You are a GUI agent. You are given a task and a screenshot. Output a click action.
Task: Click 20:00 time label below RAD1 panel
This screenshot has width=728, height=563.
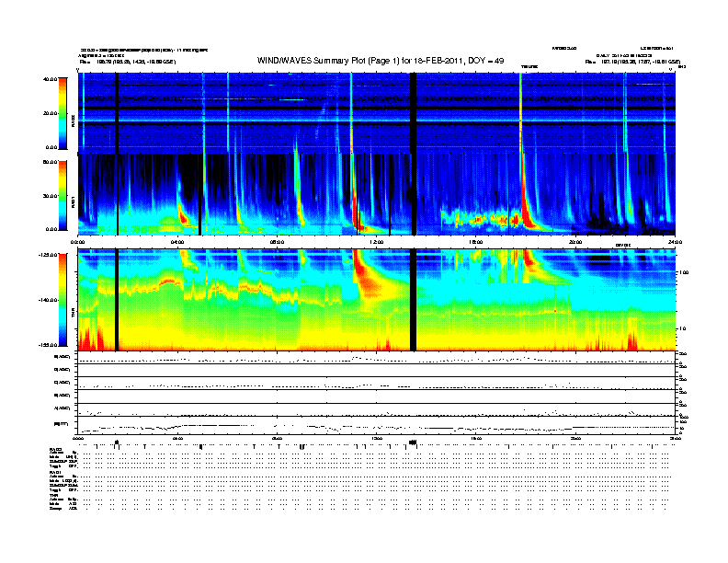tap(575, 242)
